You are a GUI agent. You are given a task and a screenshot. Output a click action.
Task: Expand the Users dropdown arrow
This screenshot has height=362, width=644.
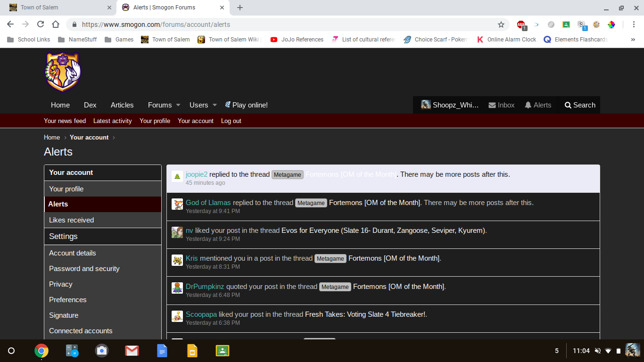point(215,105)
